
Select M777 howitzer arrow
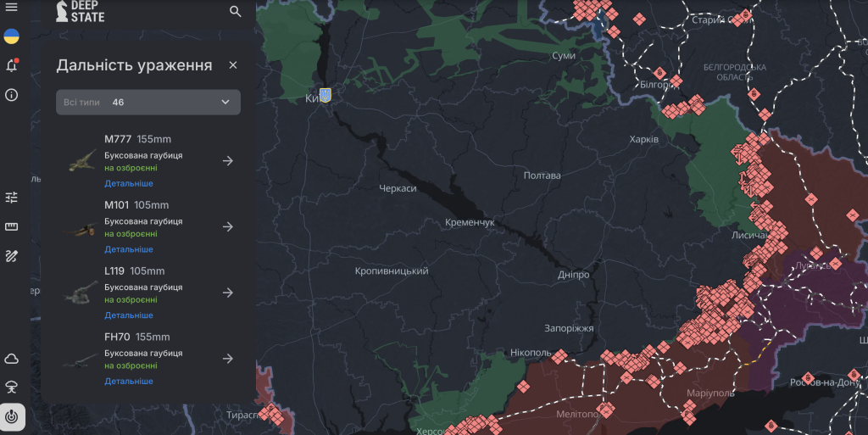(227, 161)
